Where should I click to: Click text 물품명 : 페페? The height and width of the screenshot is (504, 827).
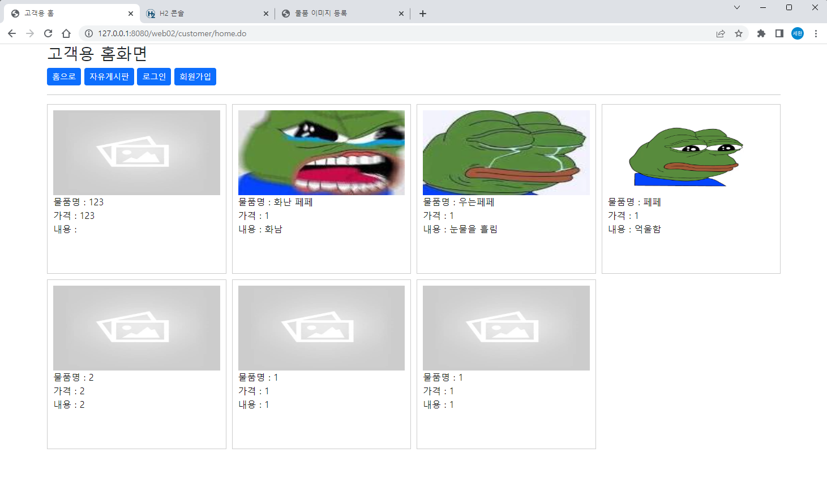click(635, 202)
